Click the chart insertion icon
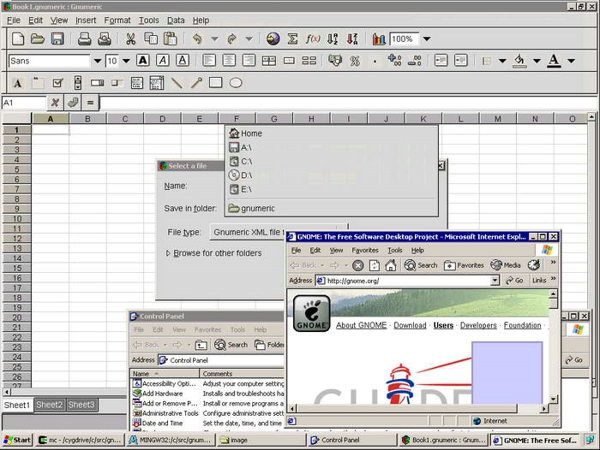Image resolution: width=600 pixels, height=450 pixels. (x=379, y=39)
